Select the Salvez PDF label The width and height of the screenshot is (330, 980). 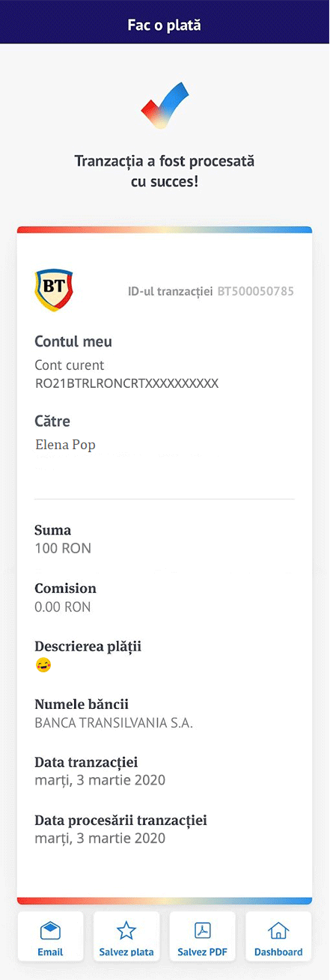203,952
